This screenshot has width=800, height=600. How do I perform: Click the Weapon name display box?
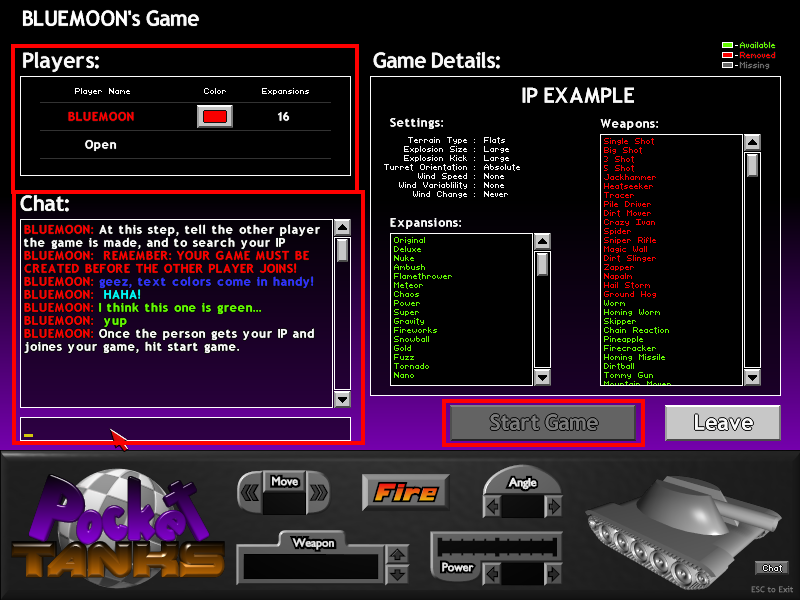[x=311, y=566]
